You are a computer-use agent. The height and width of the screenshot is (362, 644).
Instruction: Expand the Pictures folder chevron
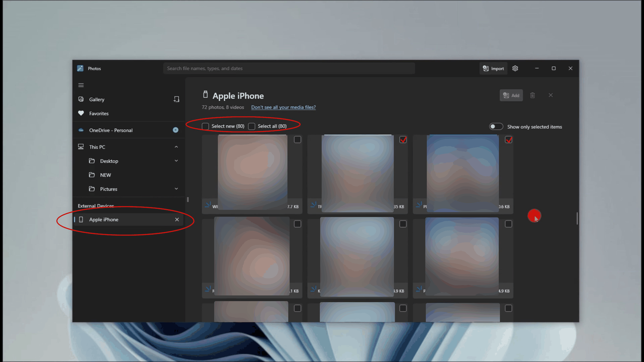coord(176,189)
